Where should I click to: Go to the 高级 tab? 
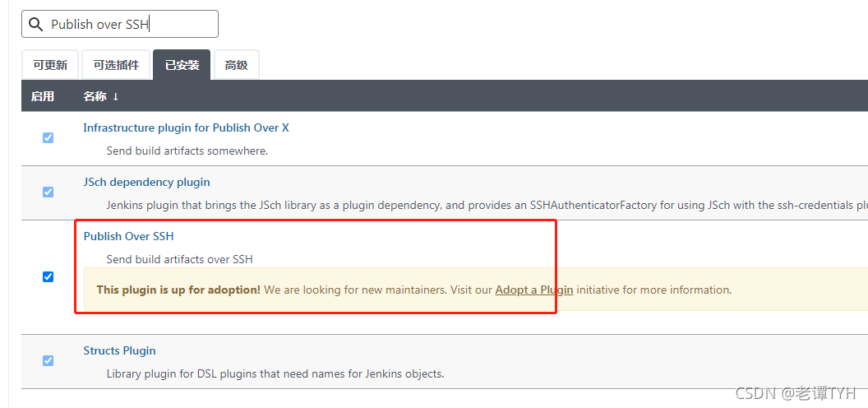pyautogui.click(x=237, y=66)
